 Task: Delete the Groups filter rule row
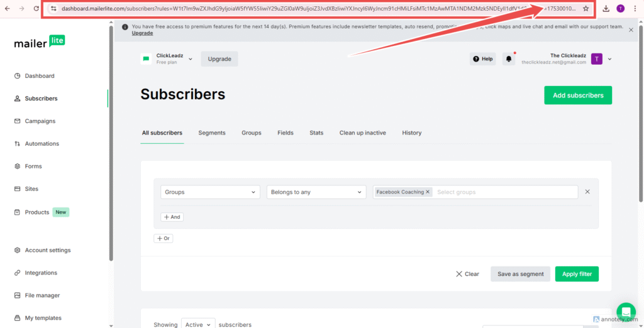pos(587,192)
